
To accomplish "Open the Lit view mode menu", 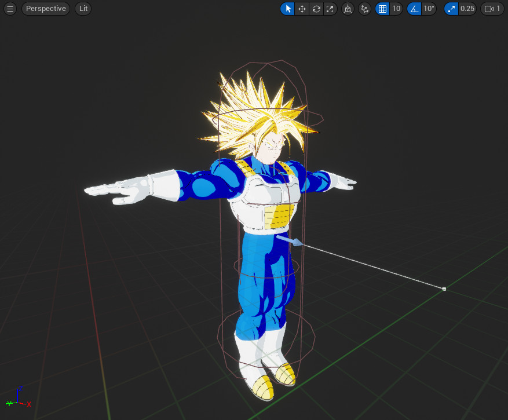I will pyautogui.click(x=83, y=8).
